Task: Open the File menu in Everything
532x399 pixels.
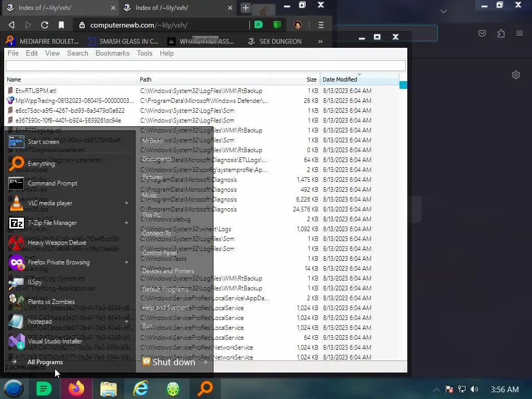Action: (13, 54)
